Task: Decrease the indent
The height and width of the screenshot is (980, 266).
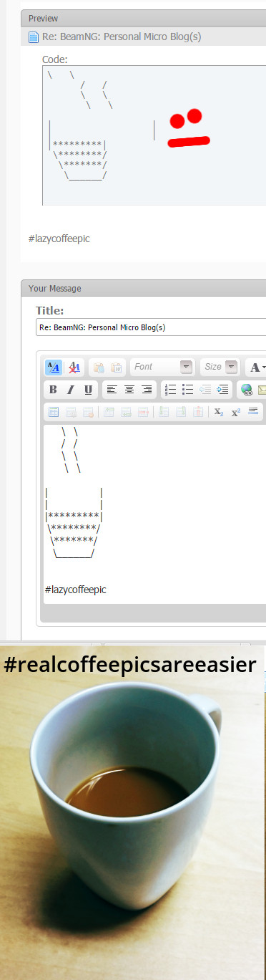Action: pos(205,390)
